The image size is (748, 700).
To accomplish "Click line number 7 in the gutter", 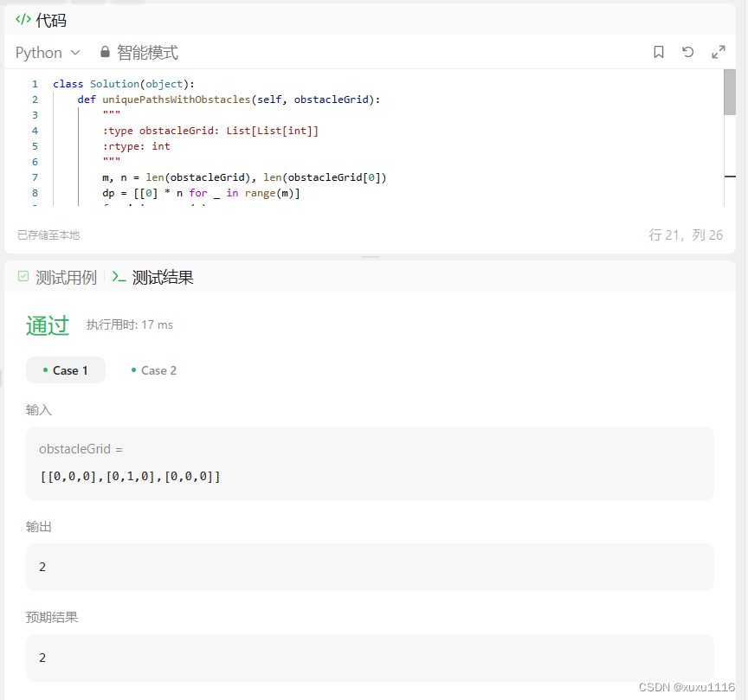I will pos(35,177).
